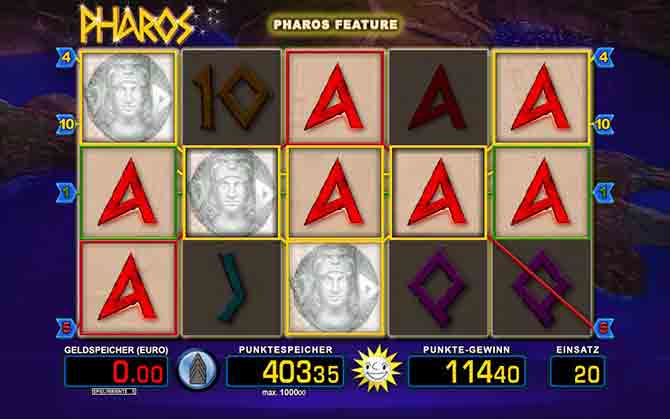Click the round lighthouse transfer icon
The width and height of the screenshot is (670, 419).
click(197, 370)
